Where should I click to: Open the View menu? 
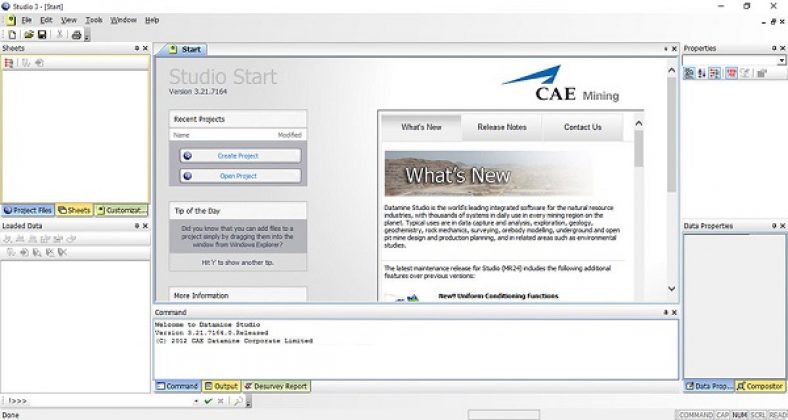[69, 20]
